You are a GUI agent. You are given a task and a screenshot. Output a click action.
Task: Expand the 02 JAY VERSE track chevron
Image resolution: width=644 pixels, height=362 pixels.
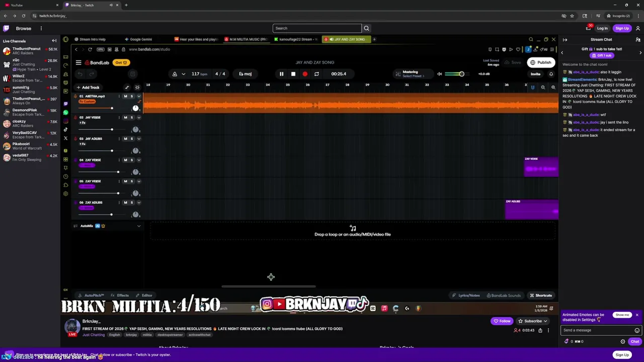pyautogui.click(x=139, y=117)
